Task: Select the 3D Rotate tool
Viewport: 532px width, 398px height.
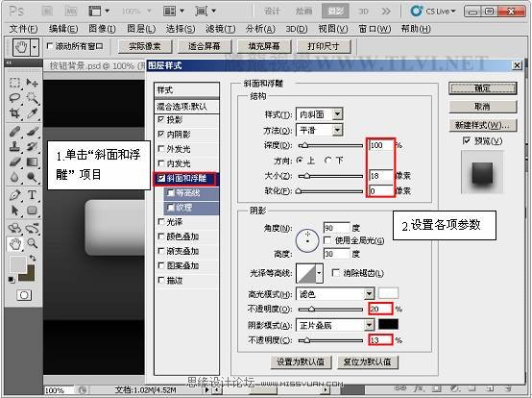Action: [x=15, y=228]
